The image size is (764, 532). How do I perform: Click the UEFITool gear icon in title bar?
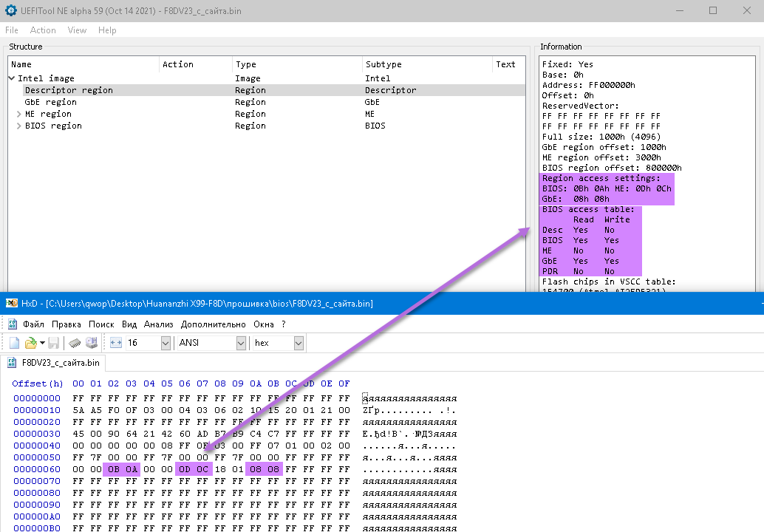click(11, 10)
